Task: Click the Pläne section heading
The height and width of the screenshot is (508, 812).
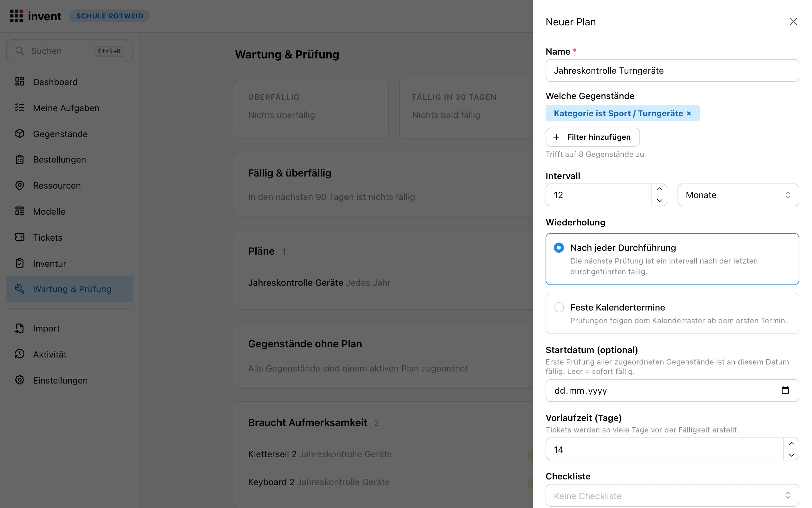Action: [261, 251]
